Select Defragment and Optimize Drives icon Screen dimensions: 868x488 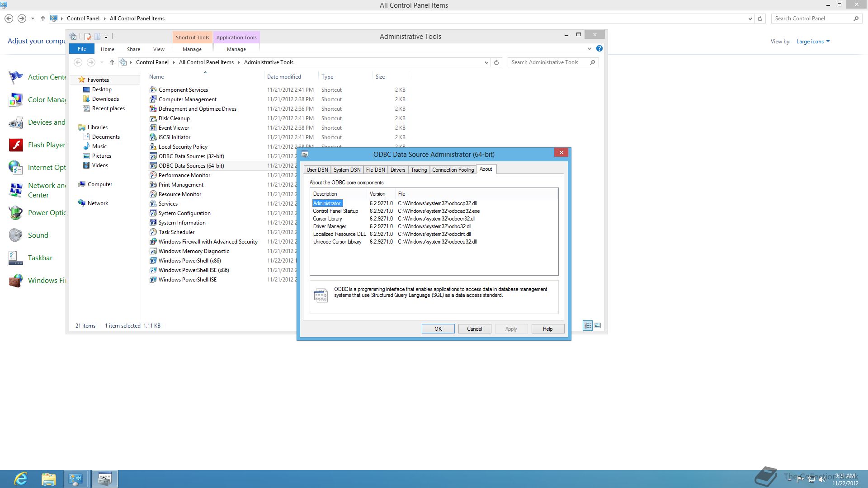tap(153, 109)
